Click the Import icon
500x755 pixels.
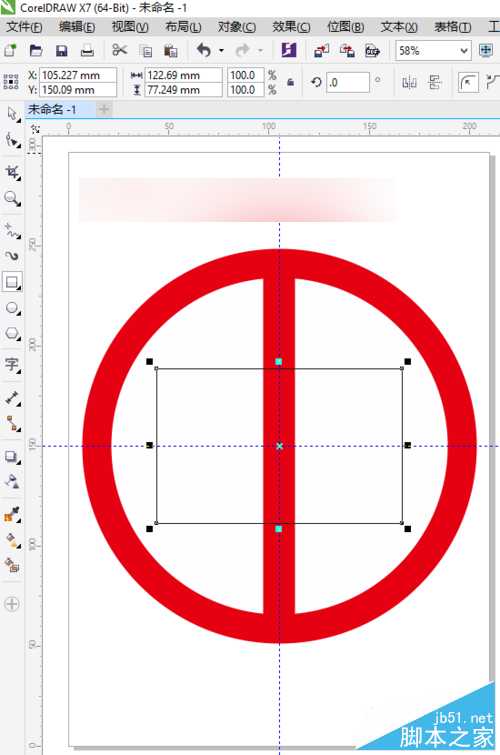point(321,50)
